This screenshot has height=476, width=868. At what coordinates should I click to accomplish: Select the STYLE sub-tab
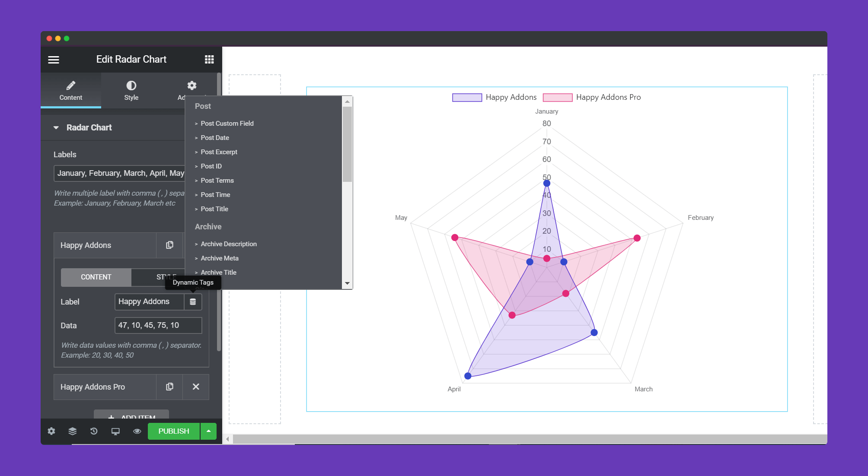(166, 277)
